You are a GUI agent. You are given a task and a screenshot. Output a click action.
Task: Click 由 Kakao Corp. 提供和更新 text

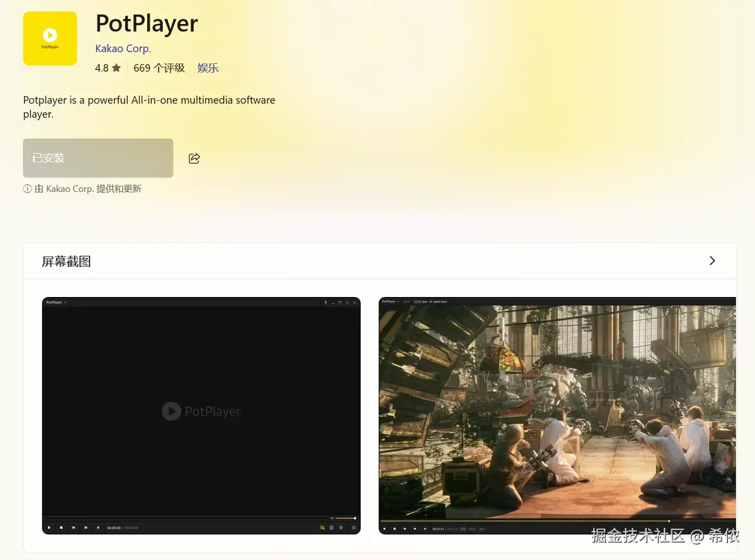pos(88,189)
